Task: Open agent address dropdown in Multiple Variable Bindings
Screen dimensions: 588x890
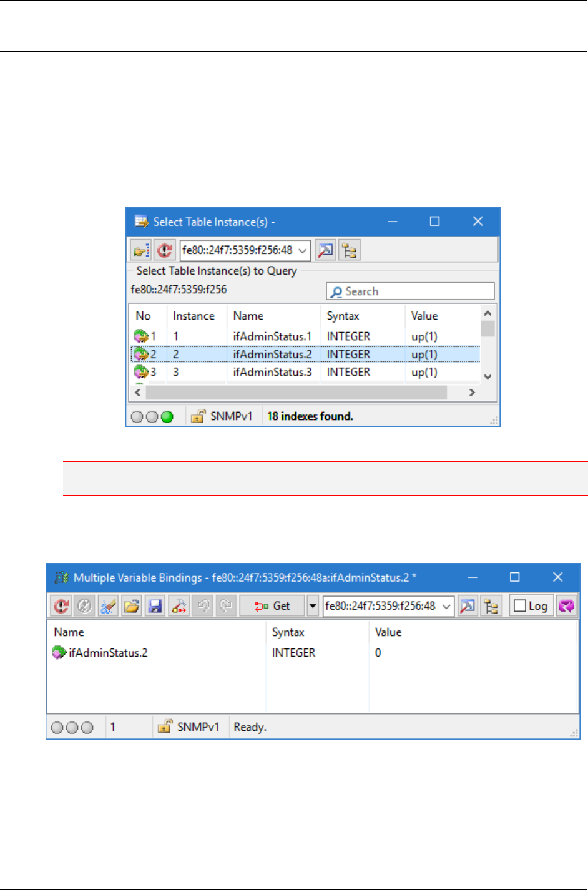Action: coord(446,606)
